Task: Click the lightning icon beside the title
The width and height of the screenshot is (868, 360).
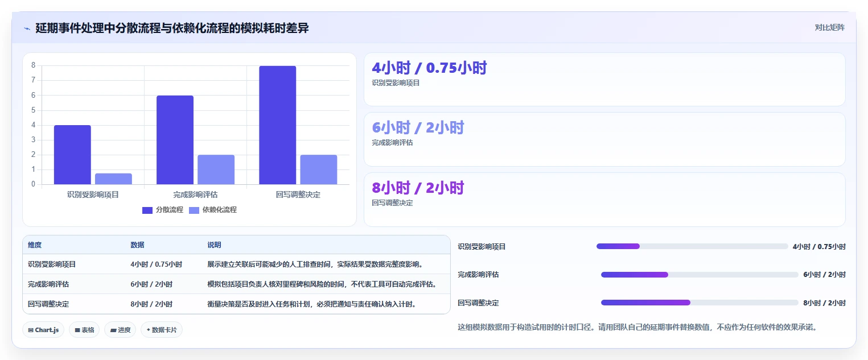Action: coord(27,28)
